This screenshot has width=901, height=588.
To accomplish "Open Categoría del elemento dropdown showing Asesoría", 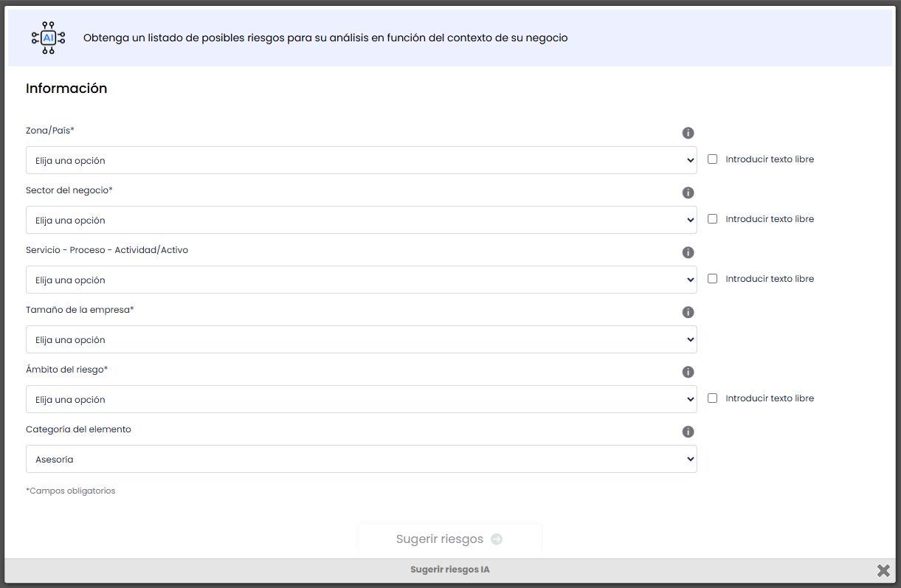I will (361, 459).
